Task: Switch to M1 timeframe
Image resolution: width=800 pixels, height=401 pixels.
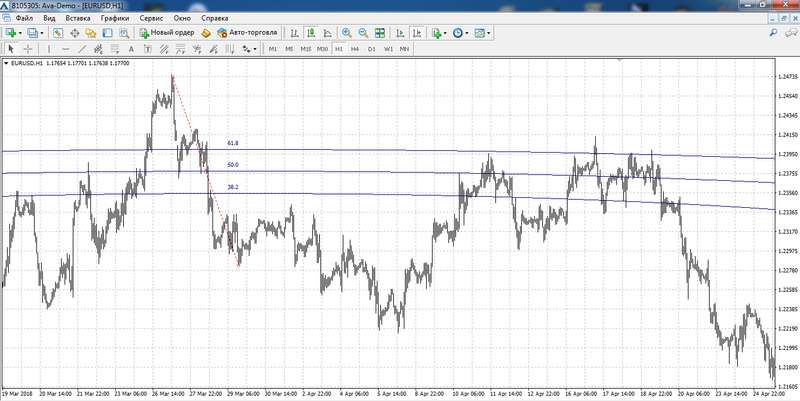Action: coord(273,49)
